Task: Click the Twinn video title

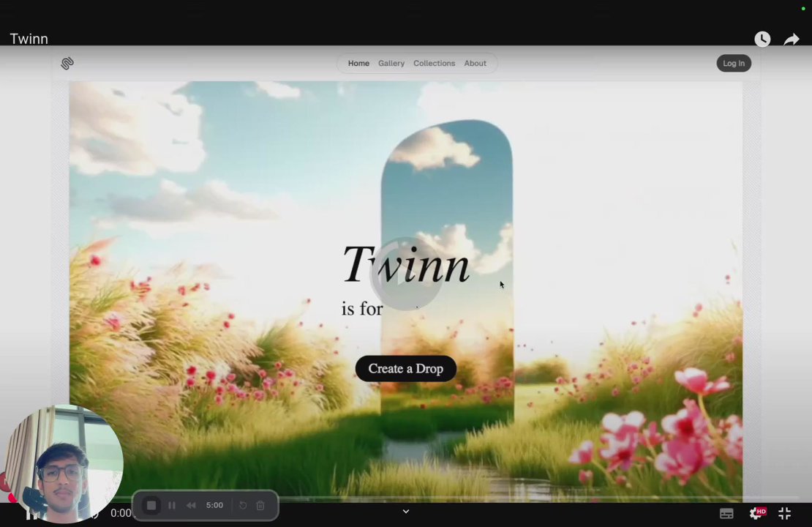Action: tap(29, 39)
